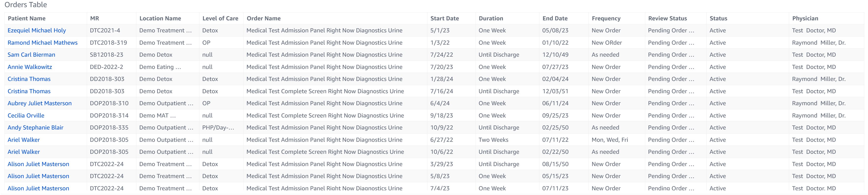
Task: Click the Start Date column header
Action: coord(445,19)
